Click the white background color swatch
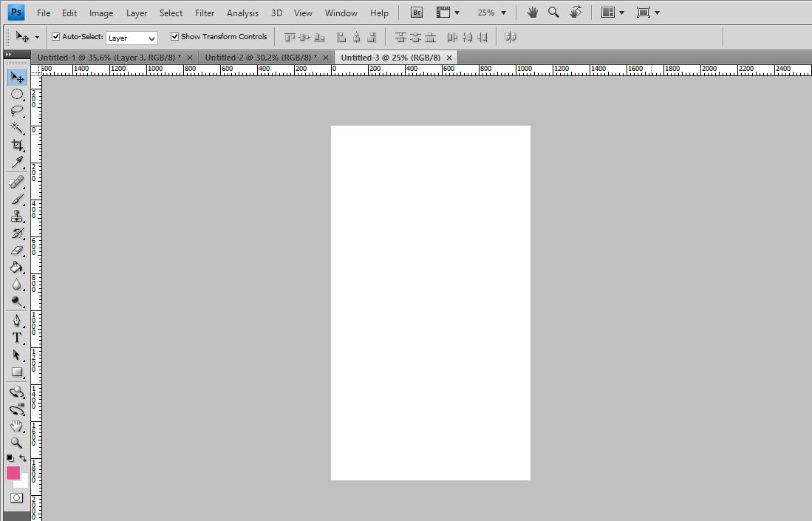This screenshot has width=812, height=521. 24,483
